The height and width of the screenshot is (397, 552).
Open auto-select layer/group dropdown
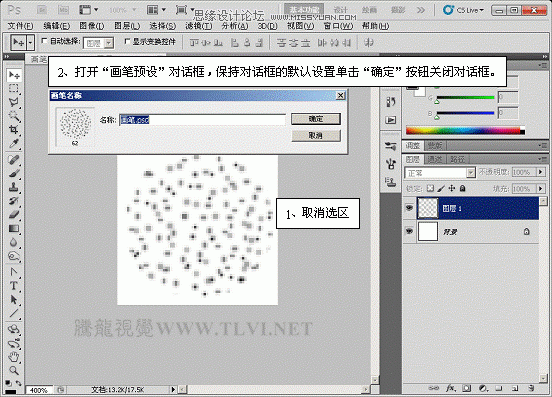(109, 43)
